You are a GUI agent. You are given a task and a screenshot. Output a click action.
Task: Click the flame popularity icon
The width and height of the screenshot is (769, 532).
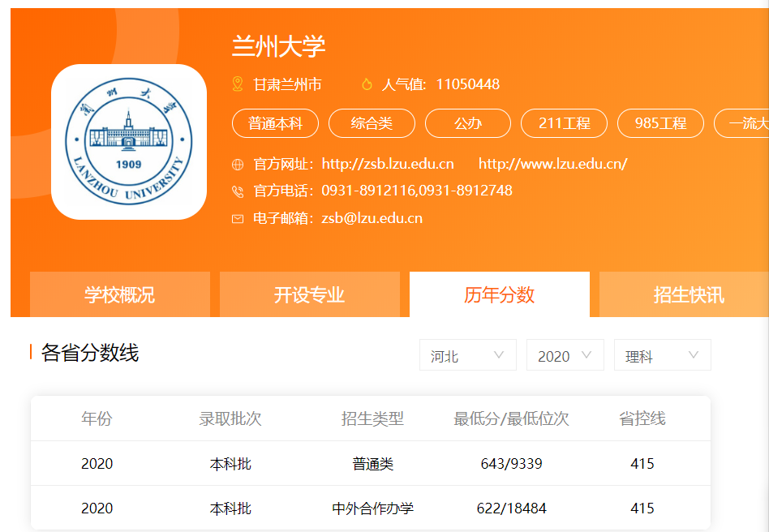pyautogui.click(x=367, y=84)
